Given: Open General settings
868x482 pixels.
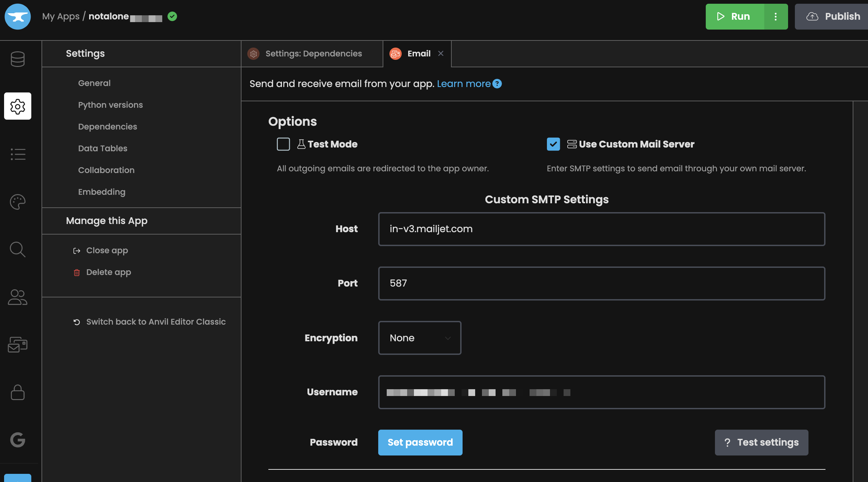Looking at the screenshot, I should (94, 83).
